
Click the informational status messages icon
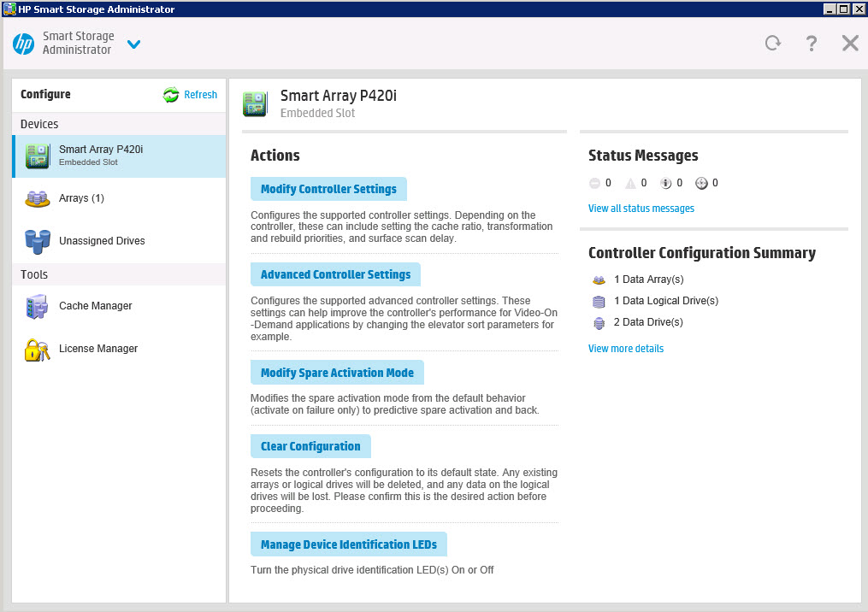click(x=666, y=183)
